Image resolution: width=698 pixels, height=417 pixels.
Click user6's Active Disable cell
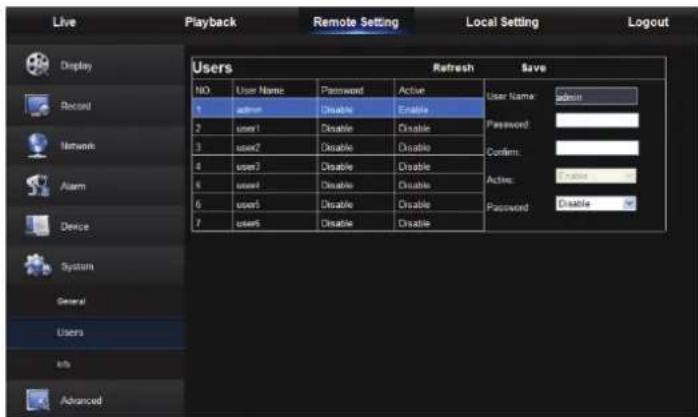439,223
